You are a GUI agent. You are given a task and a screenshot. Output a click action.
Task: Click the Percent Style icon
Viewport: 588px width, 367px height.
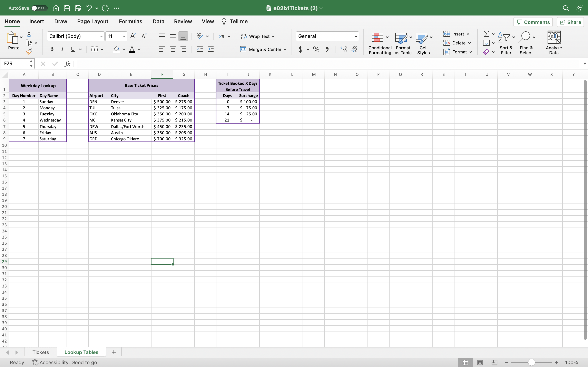click(x=316, y=50)
